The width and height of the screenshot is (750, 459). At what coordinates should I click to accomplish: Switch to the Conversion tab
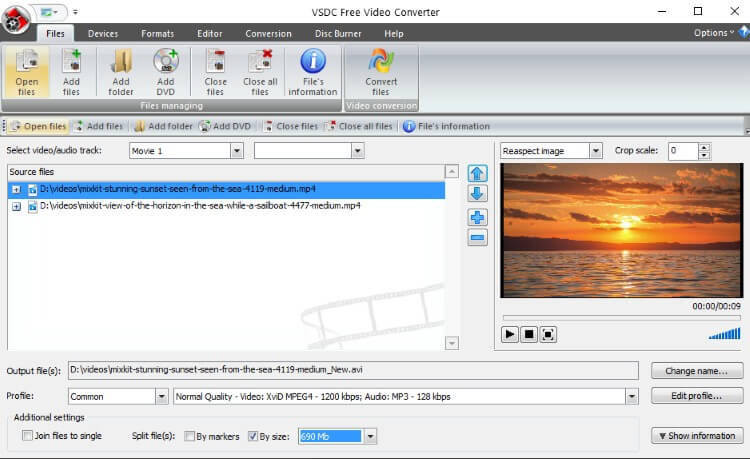pyautogui.click(x=268, y=33)
